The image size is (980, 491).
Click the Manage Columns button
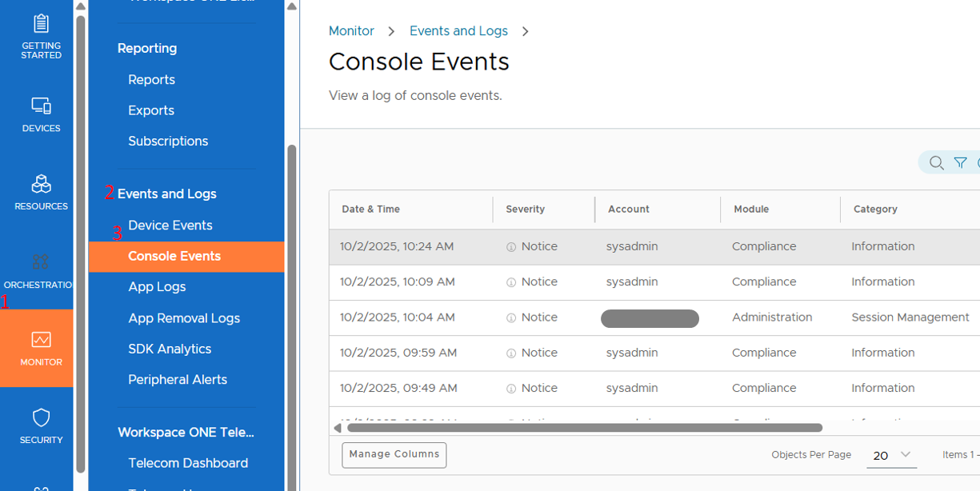pyautogui.click(x=394, y=454)
